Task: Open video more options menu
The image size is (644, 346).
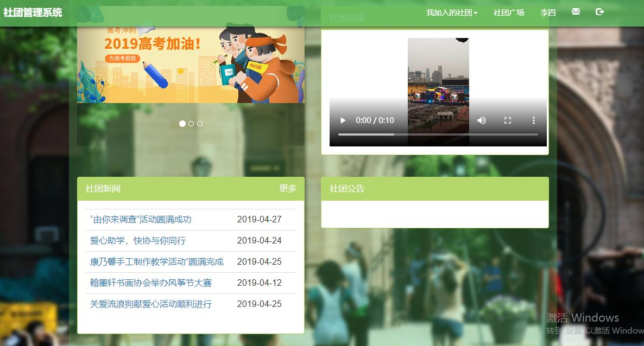Action: pyautogui.click(x=534, y=120)
